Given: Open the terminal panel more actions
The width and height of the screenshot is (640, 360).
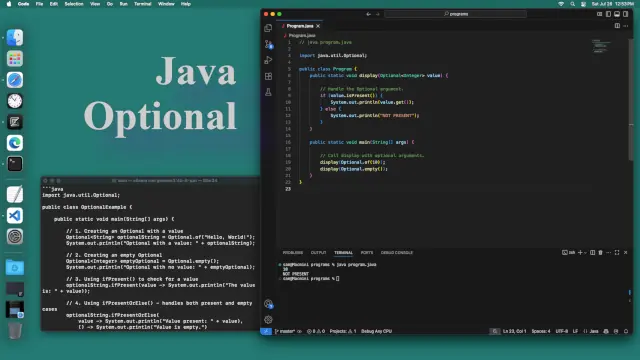Looking at the screenshot, I should [609, 253].
